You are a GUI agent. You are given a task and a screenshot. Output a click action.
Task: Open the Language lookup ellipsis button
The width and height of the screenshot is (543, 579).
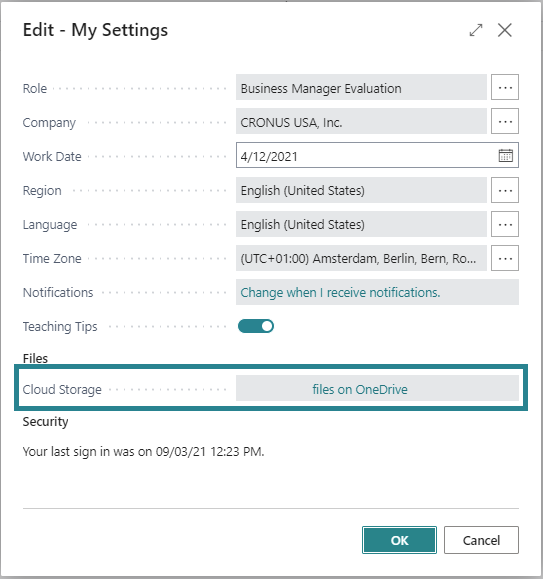tap(505, 224)
